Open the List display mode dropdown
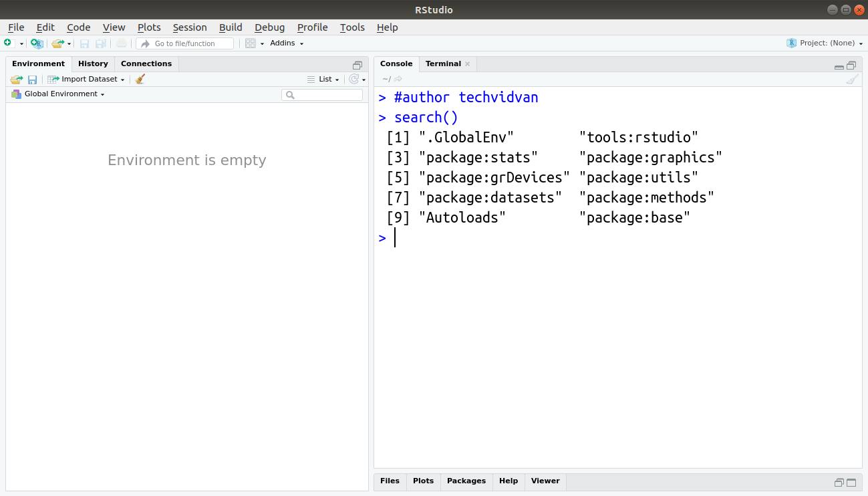The width and height of the screenshot is (868, 496). 324,79
